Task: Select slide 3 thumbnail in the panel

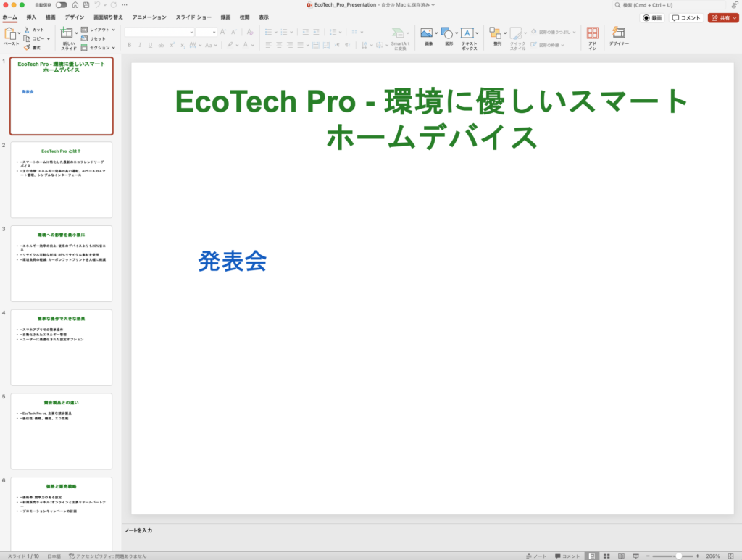Action: coord(61,262)
